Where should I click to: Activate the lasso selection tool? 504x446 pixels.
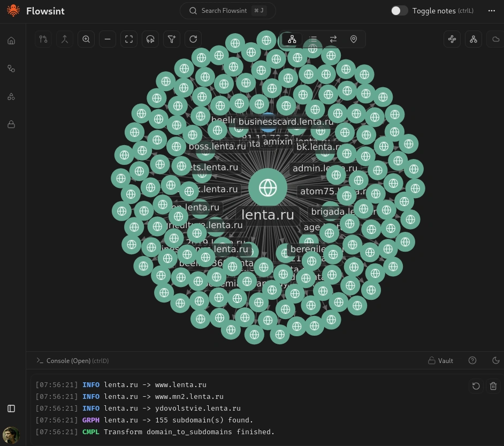pos(150,39)
